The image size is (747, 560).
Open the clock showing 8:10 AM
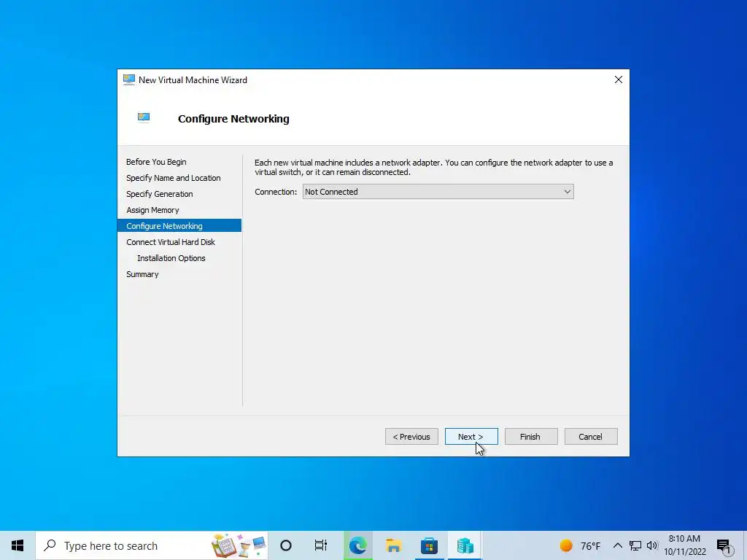pos(684,545)
